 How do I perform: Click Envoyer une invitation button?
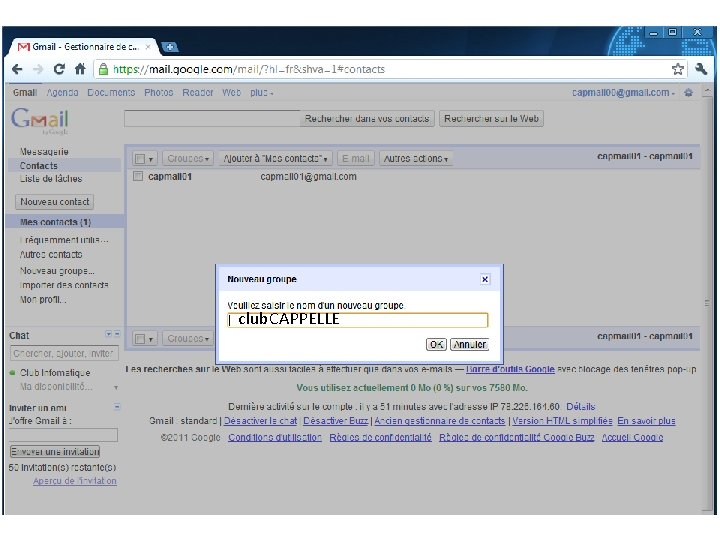click(55, 452)
